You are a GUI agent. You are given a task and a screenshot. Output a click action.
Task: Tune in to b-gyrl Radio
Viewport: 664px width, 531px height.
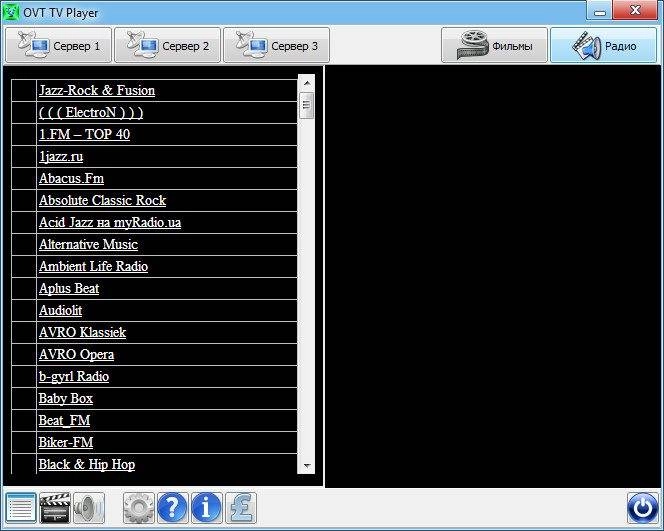pos(74,376)
